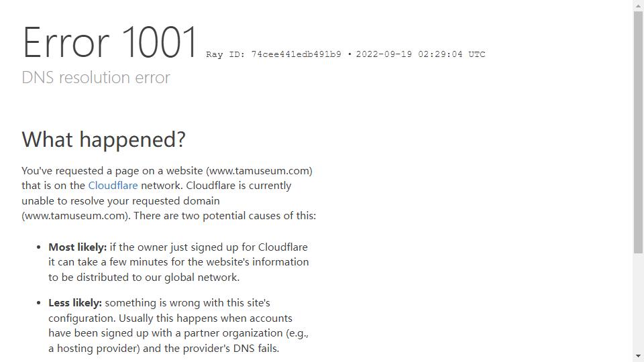This screenshot has width=644, height=362.
Task: Click the scrollbar down arrow
Action: point(638,356)
